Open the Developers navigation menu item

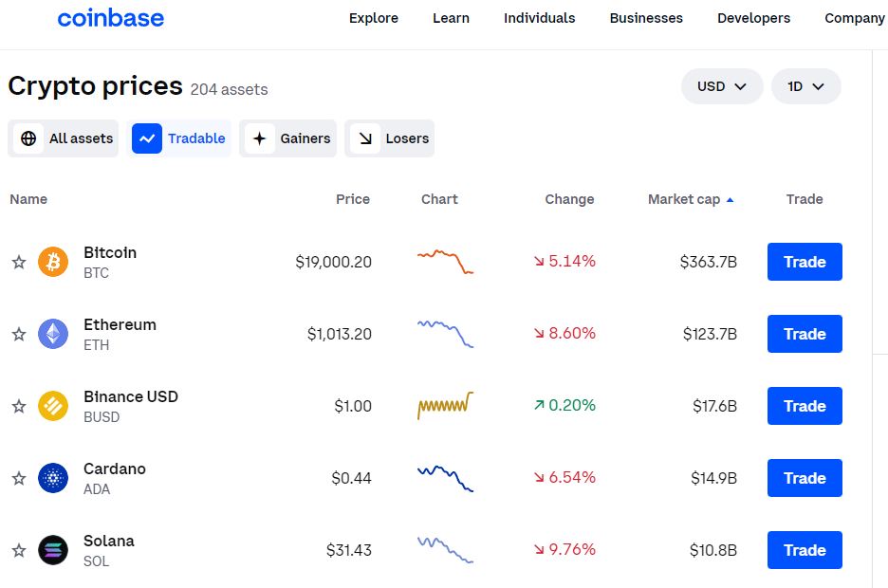click(x=754, y=18)
